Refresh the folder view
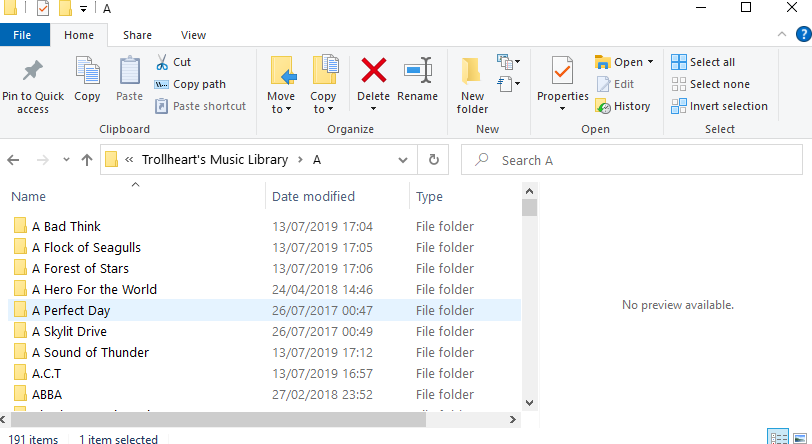 click(x=434, y=160)
